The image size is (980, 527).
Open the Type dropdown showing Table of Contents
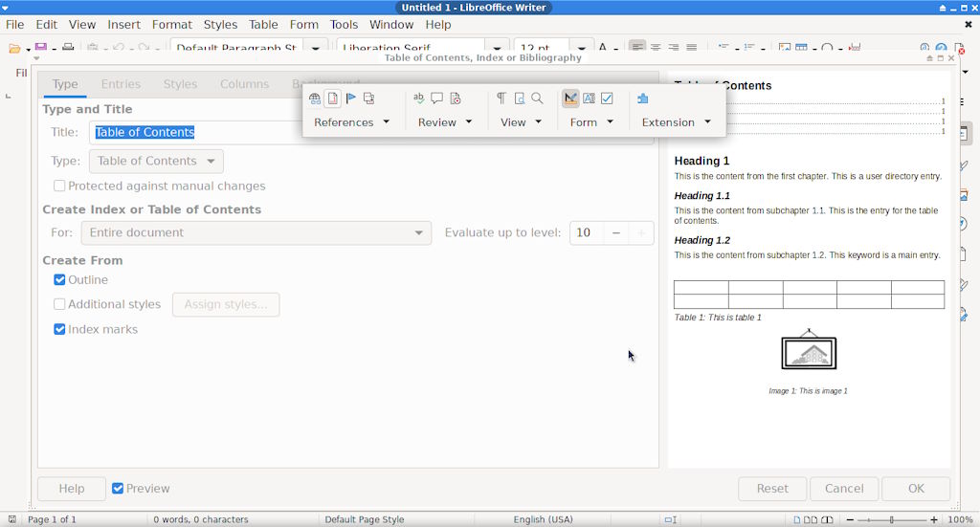(x=156, y=162)
